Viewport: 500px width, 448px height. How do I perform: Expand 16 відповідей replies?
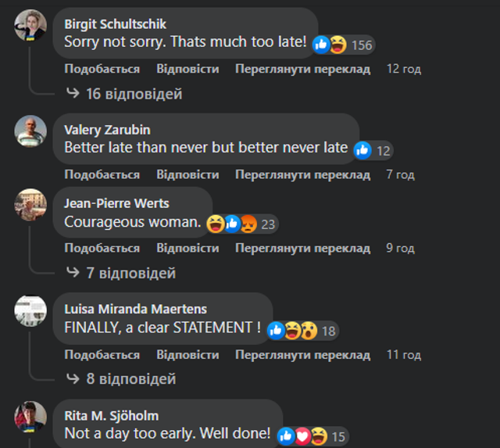coord(123,94)
